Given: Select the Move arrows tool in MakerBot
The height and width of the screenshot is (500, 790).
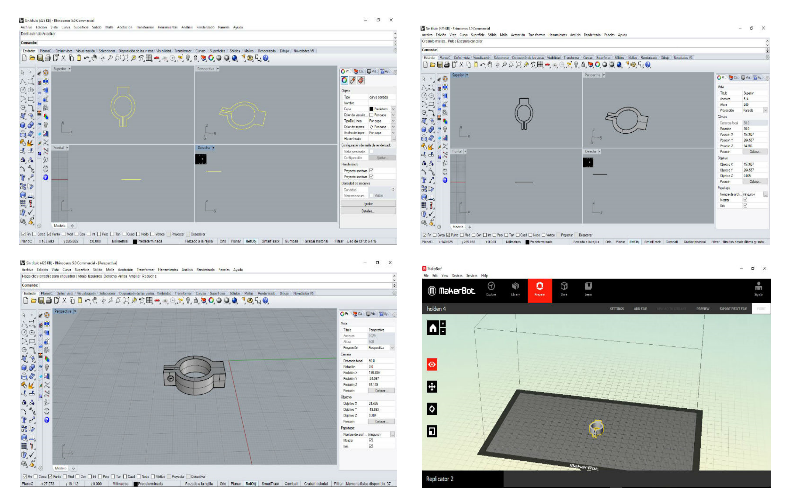Looking at the screenshot, I should 432,386.
